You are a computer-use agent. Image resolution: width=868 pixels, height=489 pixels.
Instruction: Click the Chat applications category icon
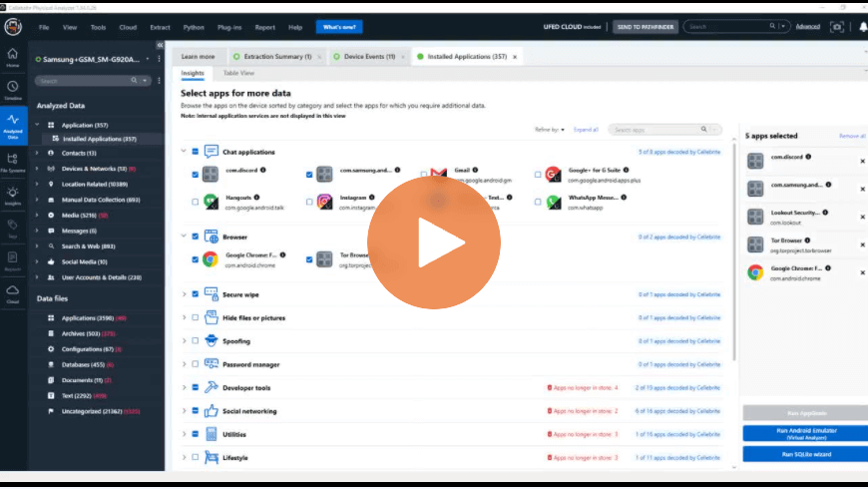click(x=211, y=151)
